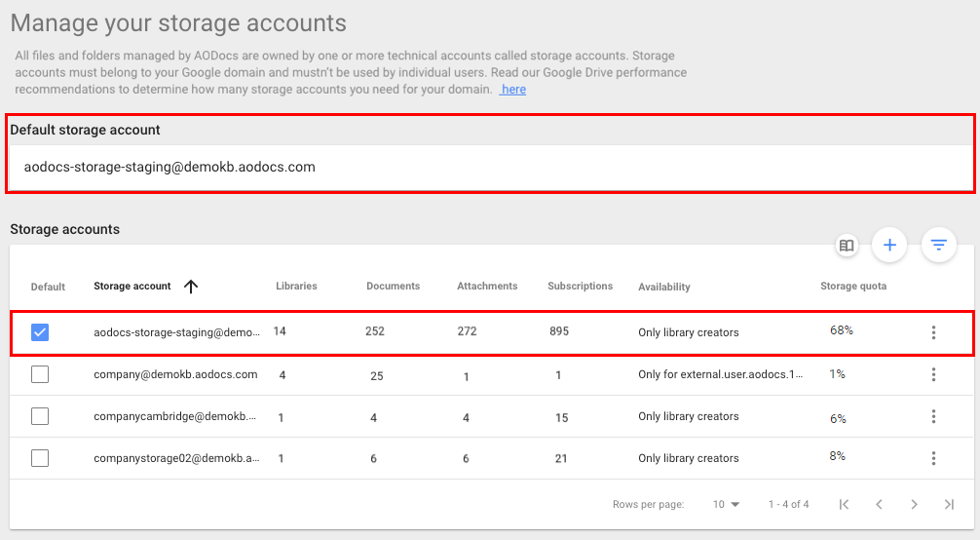Click the 14 libraries value

pyautogui.click(x=280, y=331)
